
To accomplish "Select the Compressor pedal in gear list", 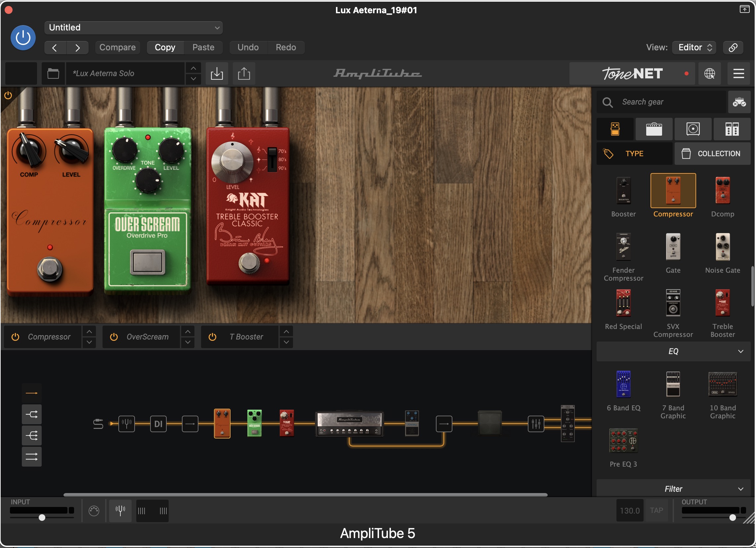I will click(x=673, y=191).
